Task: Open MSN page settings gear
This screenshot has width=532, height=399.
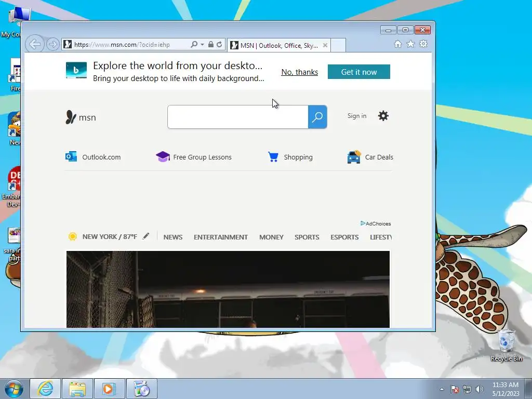Action: point(383,116)
